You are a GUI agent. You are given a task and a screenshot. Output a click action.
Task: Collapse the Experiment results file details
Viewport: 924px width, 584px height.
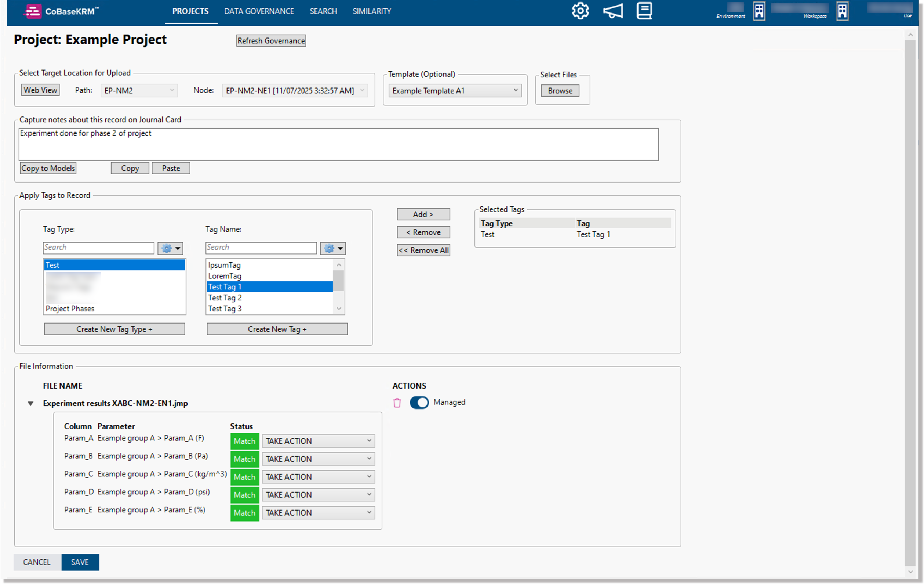pos(30,403)
